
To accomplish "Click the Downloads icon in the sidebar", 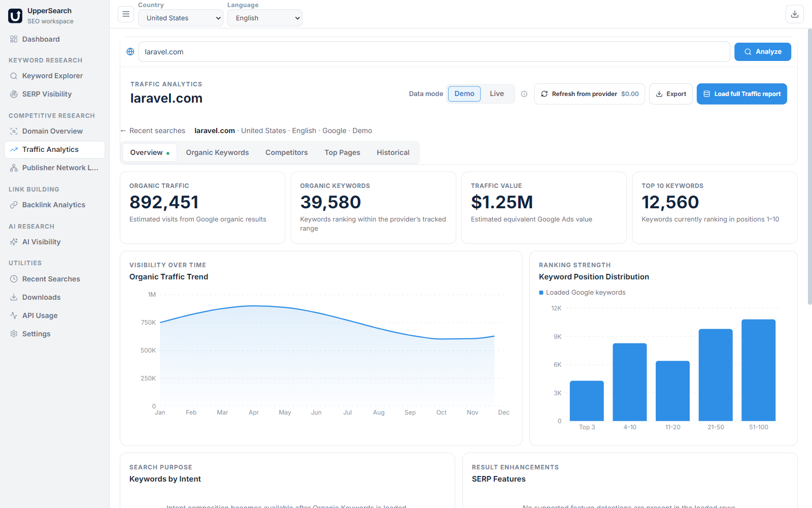I will pos(14,297).
